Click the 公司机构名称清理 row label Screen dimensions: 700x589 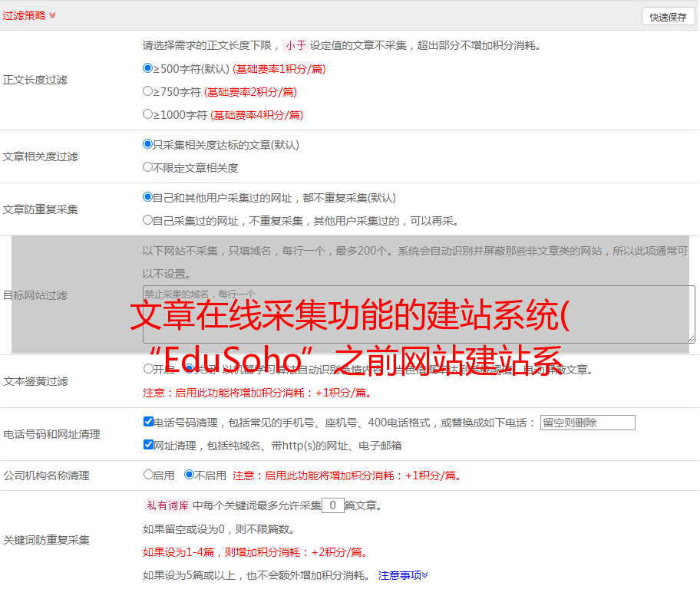46,475
